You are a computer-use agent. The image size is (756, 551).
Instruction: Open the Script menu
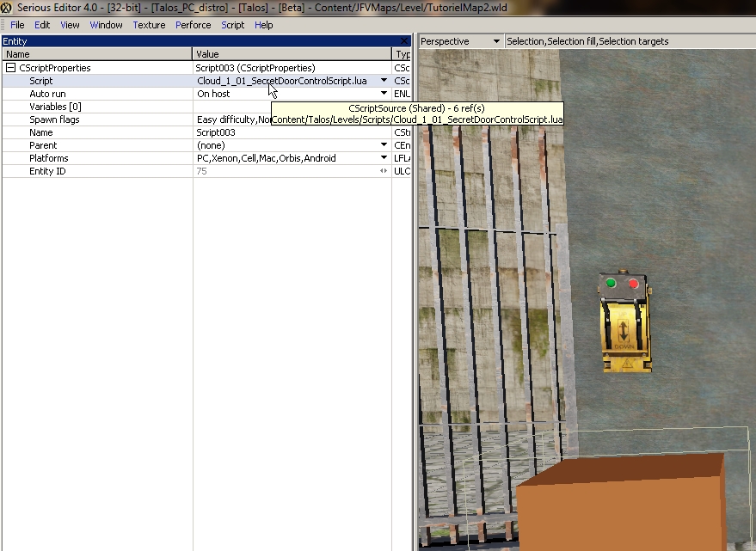232,25
